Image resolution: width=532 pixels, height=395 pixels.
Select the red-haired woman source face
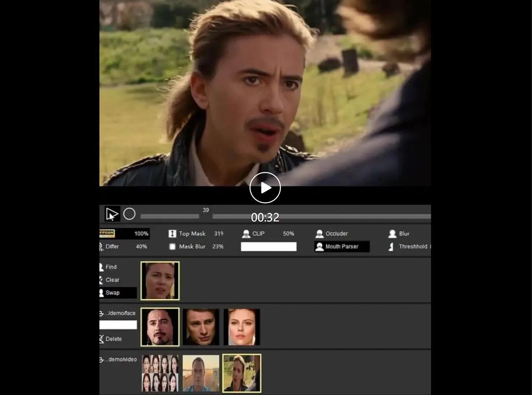pos(242,327)
